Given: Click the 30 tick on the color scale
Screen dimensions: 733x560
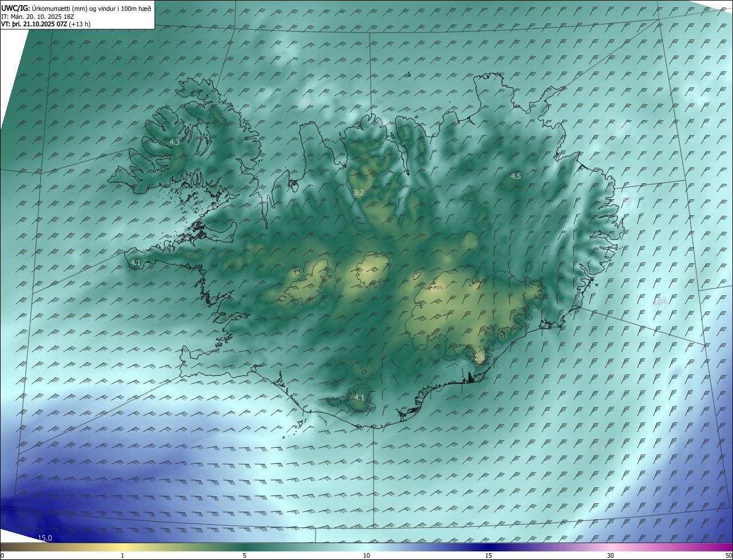Looking at the screenshot, I should coord(610,555).
